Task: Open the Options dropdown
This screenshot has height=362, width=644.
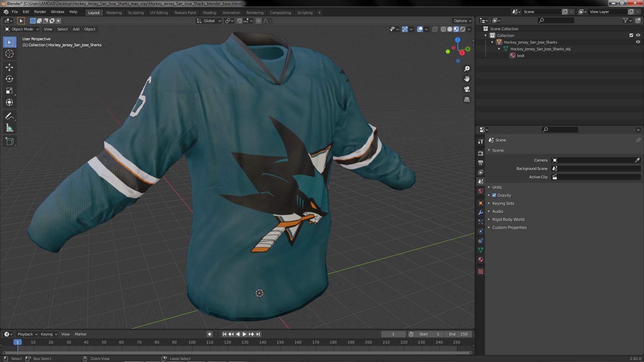Action: click(463, 21)
